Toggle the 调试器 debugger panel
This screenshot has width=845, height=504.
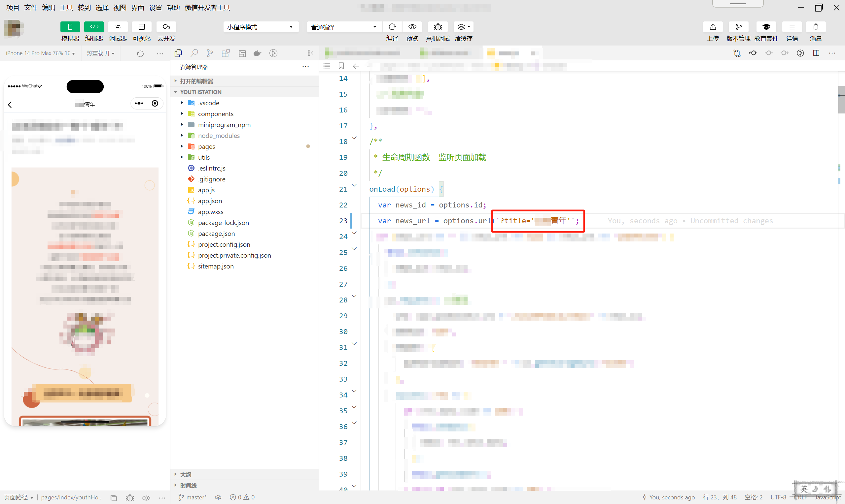point(118,27)
